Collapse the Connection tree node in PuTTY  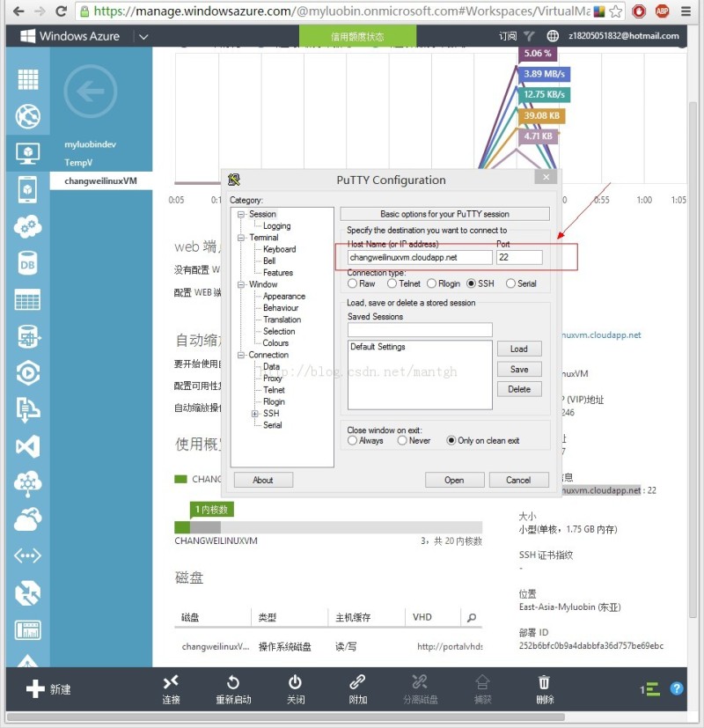241,355
